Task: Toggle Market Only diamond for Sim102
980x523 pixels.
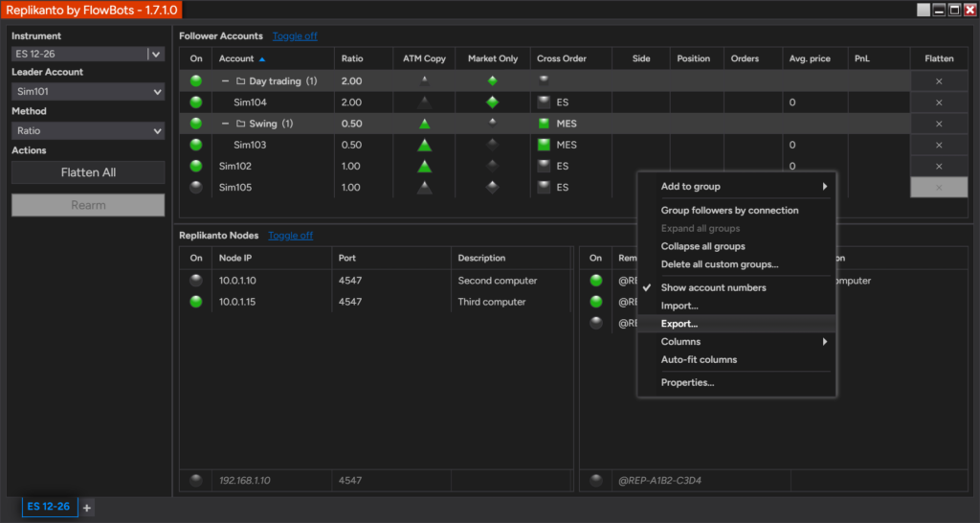Action: point(493,167)
